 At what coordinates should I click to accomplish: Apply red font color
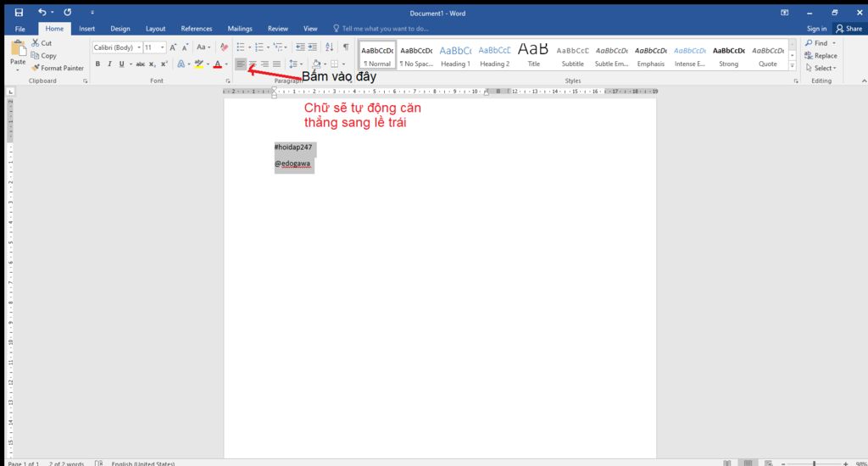point(218,64)
